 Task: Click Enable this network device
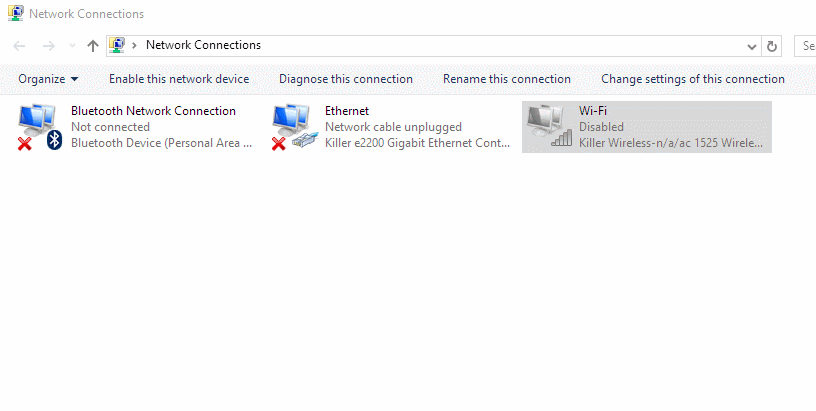coord(179,79)
